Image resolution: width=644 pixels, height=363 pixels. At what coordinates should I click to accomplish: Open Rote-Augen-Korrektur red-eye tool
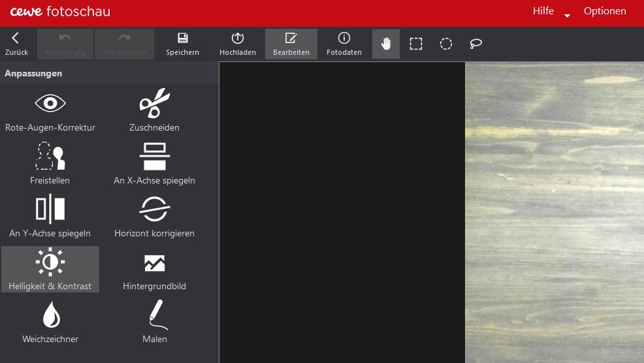pos(50,111)
